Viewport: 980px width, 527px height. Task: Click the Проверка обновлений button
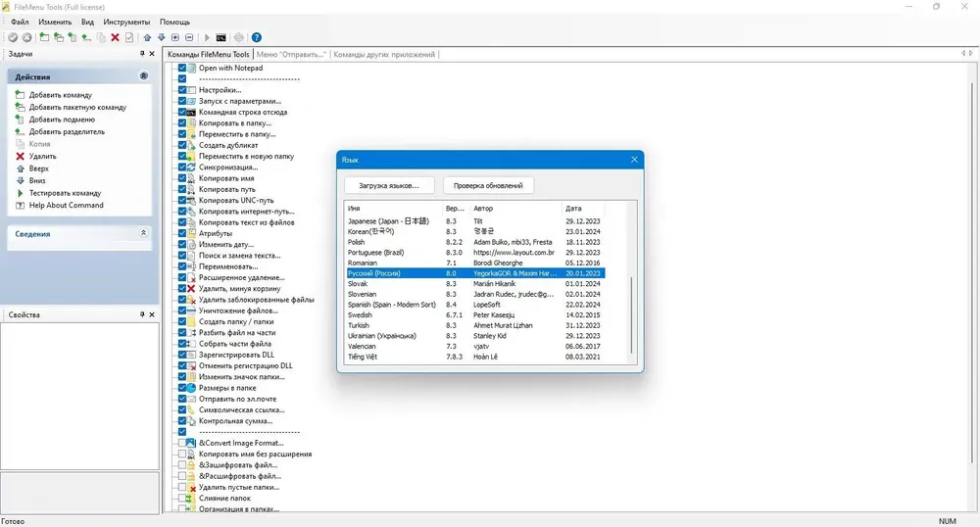(x=488, y=185)
